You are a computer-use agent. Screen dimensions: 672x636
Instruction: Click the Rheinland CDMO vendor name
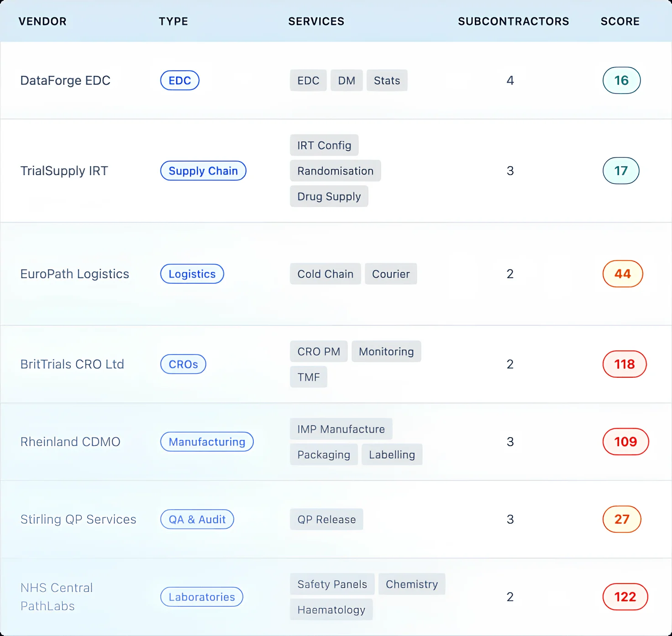coord(70,442)
